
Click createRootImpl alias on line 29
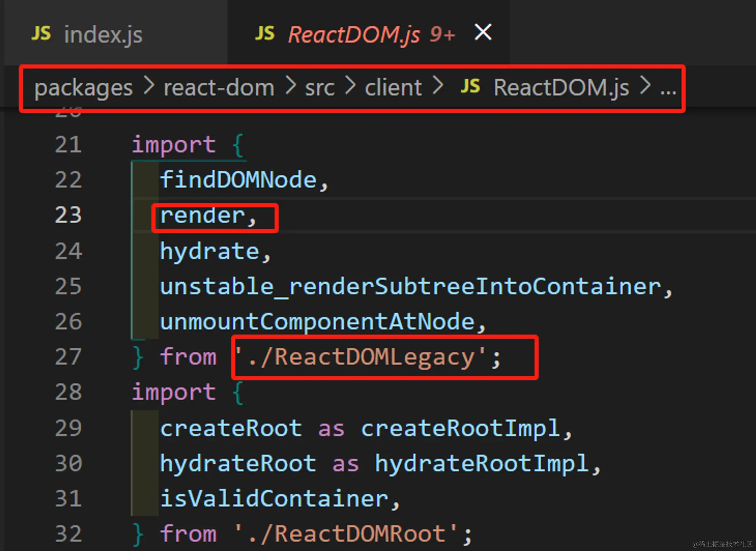click(460, 428)
